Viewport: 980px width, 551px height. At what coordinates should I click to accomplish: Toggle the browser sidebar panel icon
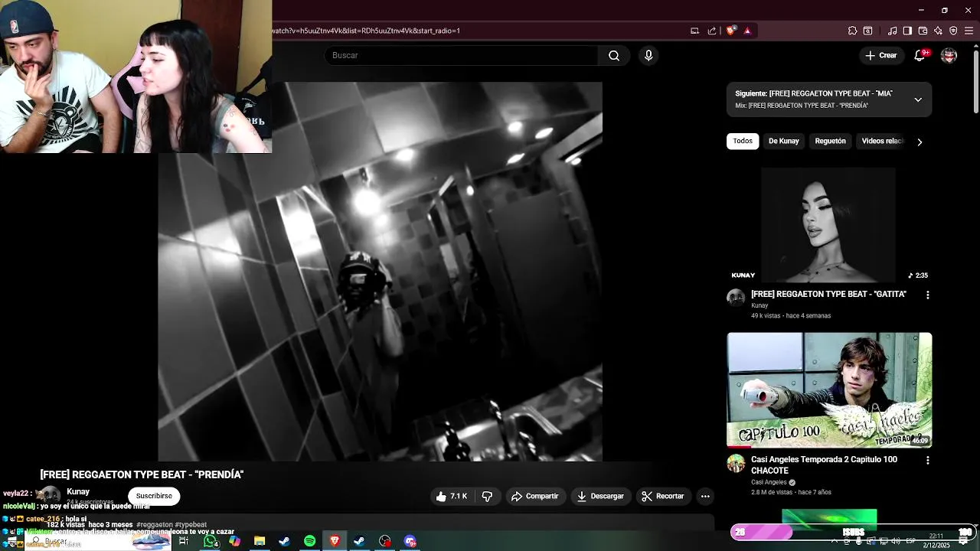click(907, 31)
